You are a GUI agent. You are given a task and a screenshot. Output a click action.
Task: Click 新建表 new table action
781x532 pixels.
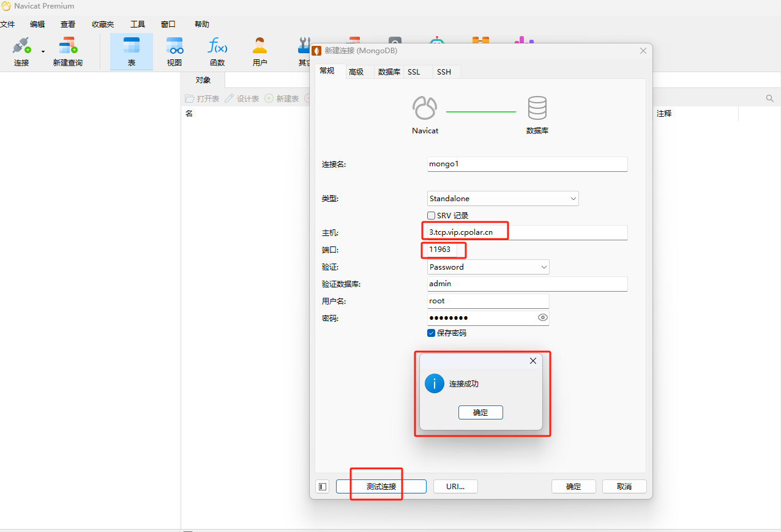coord(282,98)
